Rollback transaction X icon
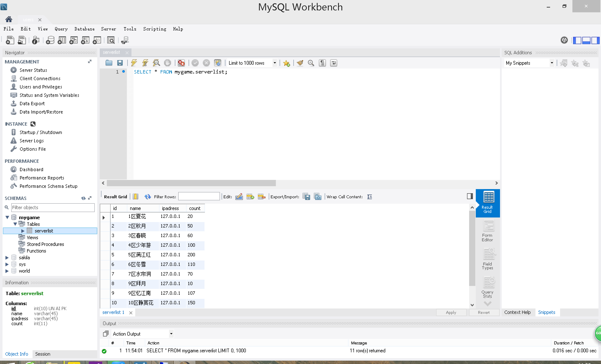 (206, 63)
